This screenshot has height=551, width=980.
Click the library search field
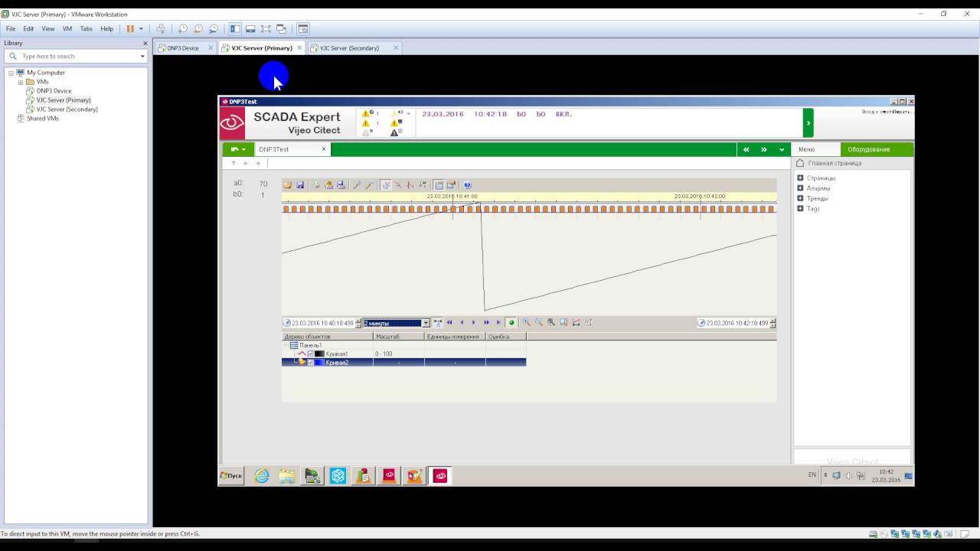(x=76, y=56)
